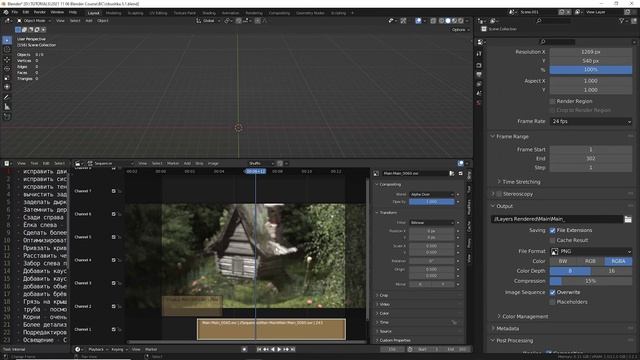
Task: Uncheck the Overwrite checkbox
Action: 552,293
